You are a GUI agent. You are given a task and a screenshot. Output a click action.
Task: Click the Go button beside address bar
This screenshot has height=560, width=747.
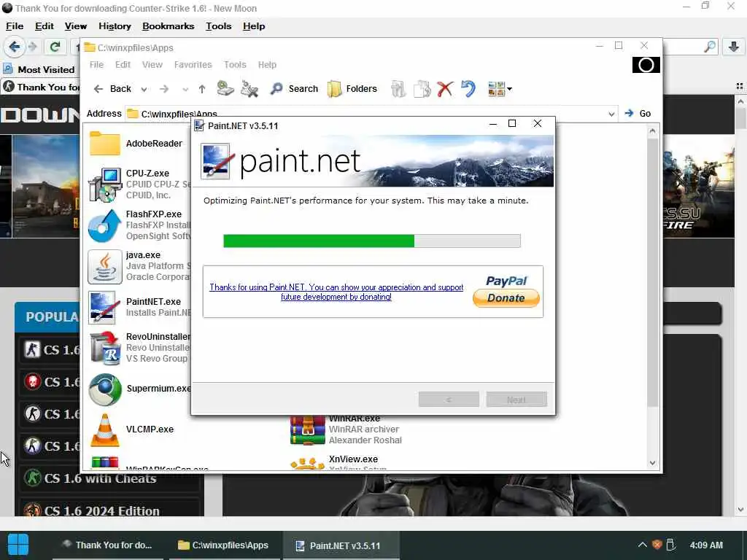pyautogui.click(x=638, y=113)
